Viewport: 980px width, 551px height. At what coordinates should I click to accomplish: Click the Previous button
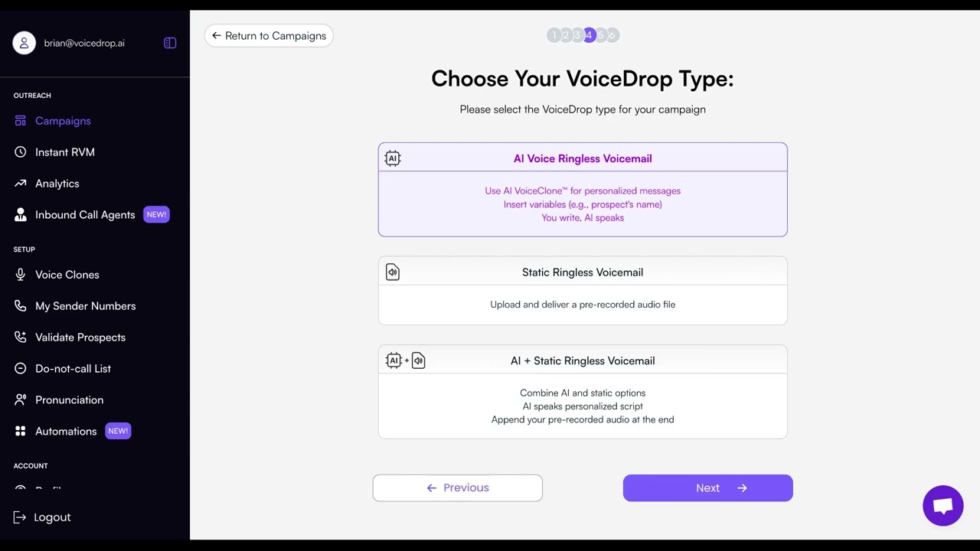click(458, 488)
